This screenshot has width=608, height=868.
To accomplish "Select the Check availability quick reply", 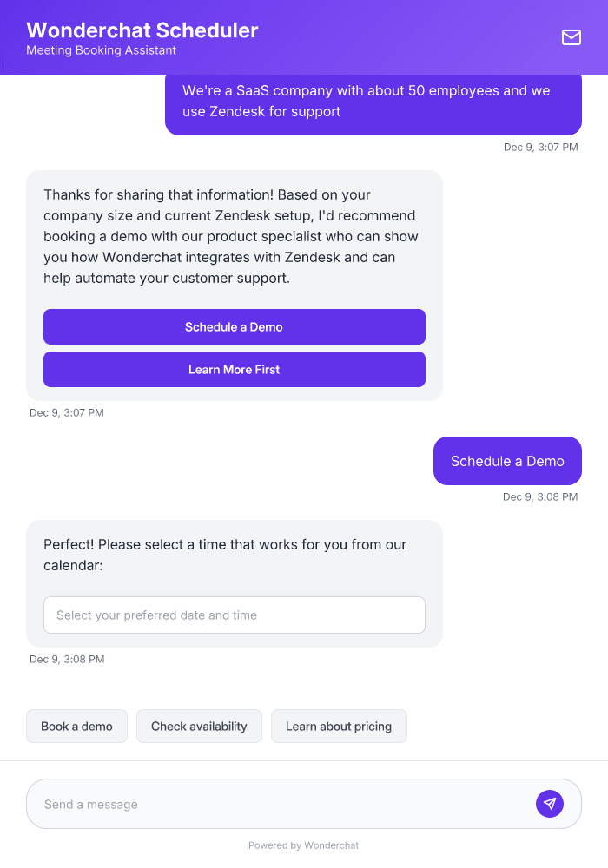I will [199, 726].
